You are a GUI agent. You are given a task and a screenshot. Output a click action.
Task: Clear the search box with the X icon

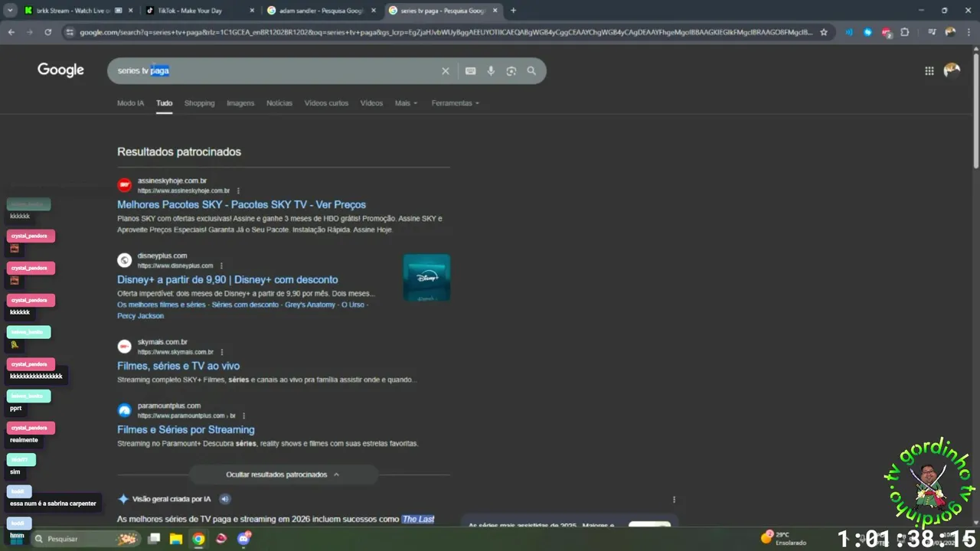pos(446,71)
